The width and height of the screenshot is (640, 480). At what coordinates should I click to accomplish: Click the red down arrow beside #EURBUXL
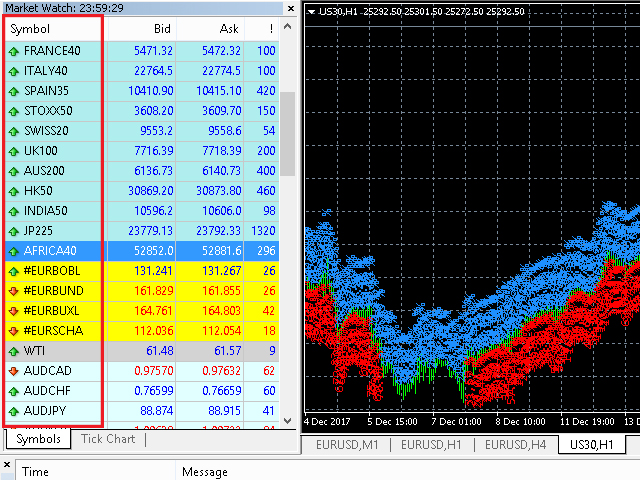(14, 311)
